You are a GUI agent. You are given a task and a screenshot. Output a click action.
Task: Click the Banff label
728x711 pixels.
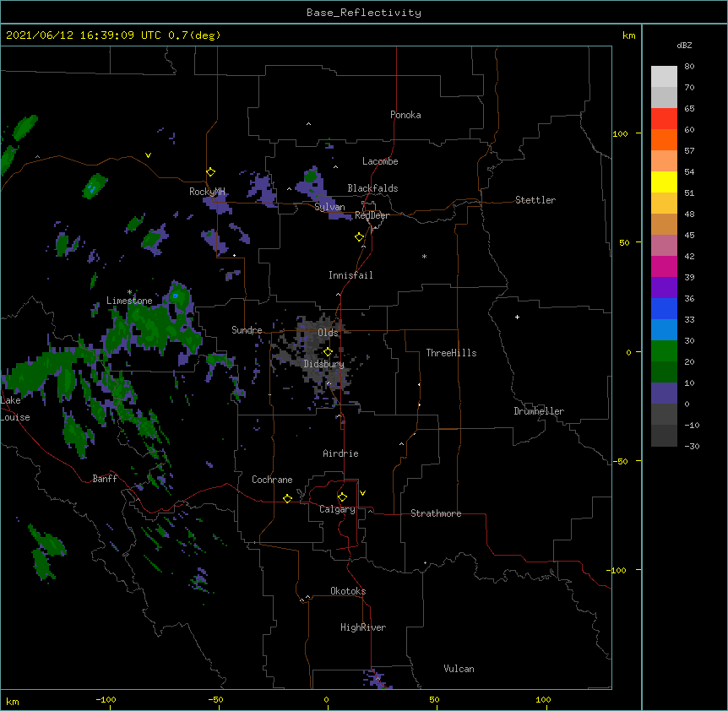pyautogui.click(x=105, y=479)
